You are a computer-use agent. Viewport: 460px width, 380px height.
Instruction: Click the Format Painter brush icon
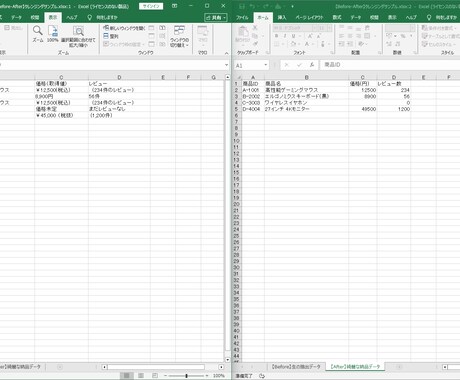(255, 44)
